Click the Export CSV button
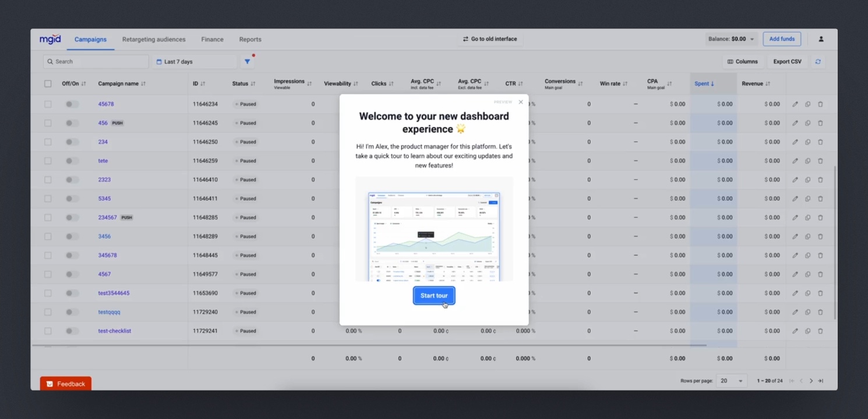 click(x=787, y=62)
